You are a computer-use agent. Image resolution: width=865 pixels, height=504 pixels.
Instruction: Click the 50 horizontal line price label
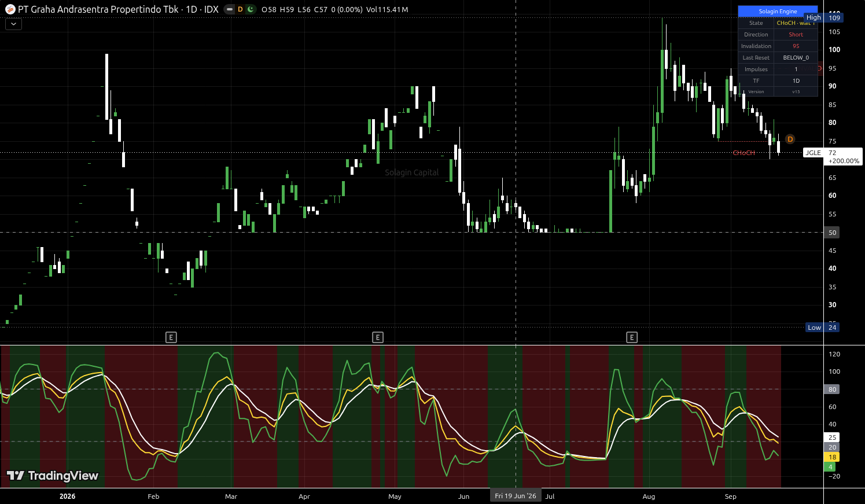(832, 233)
